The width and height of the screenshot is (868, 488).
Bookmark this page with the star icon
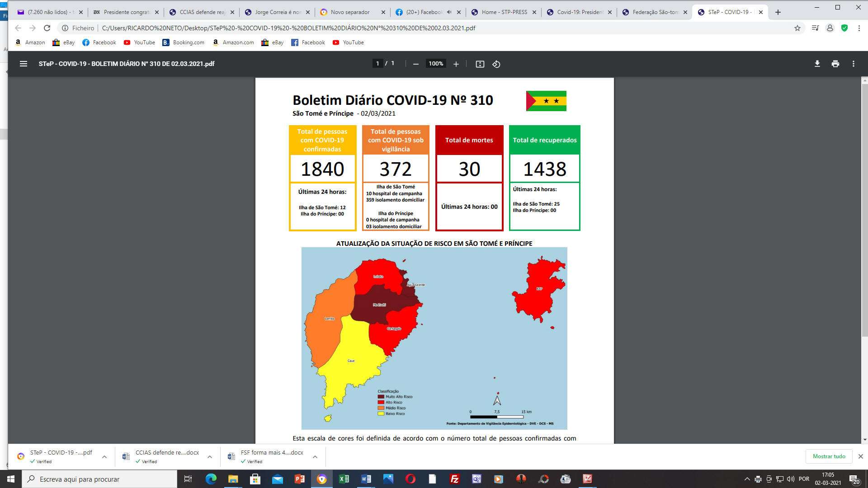click(797, 28)
